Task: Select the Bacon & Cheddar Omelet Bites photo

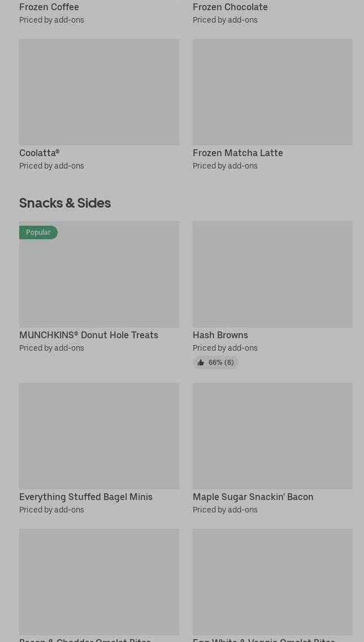Action: [99, 581]
